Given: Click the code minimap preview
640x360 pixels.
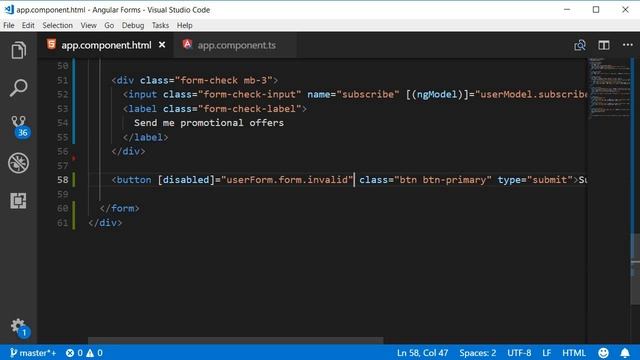Looking at the screenshot, I should 609,89.
